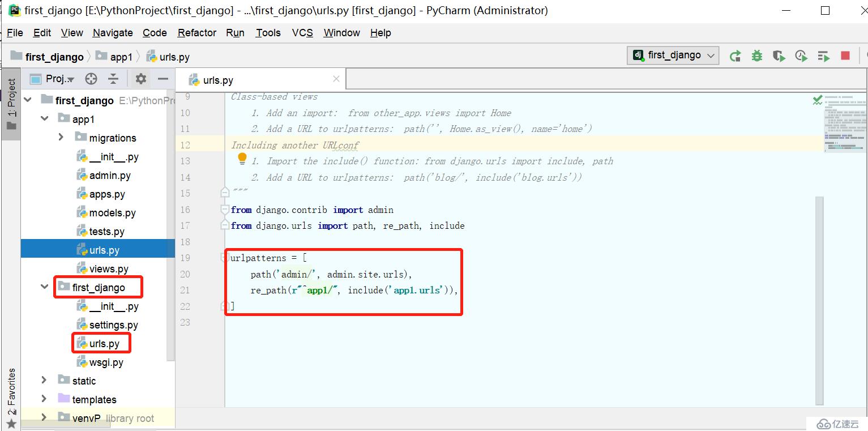Image resolution: width=868 pixels, height=431 pixels.
Task: Expand the templates folder
Action: (x=44, y=399)
